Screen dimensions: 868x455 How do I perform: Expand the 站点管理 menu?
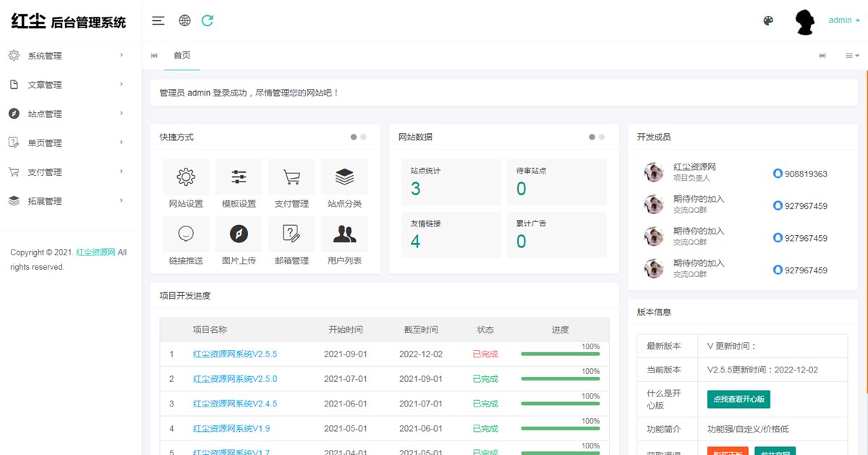122,113
